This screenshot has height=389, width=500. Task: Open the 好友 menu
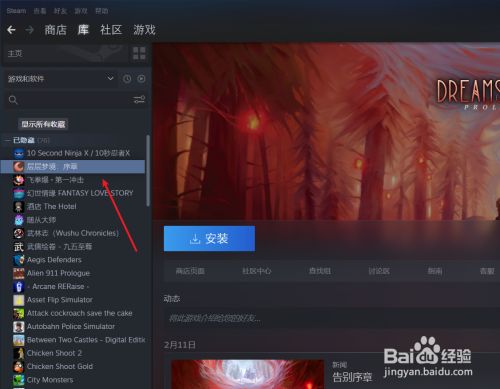point(60,11)
